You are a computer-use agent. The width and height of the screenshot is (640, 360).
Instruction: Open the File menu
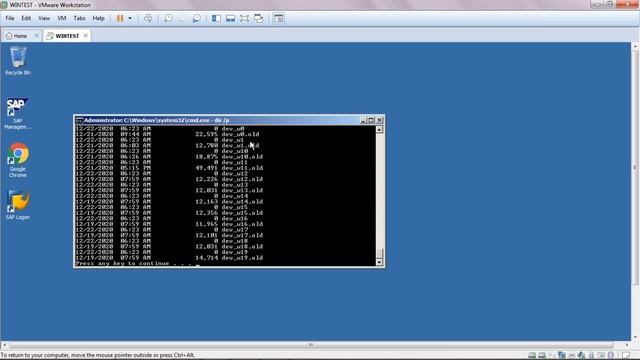coord(10,18)
